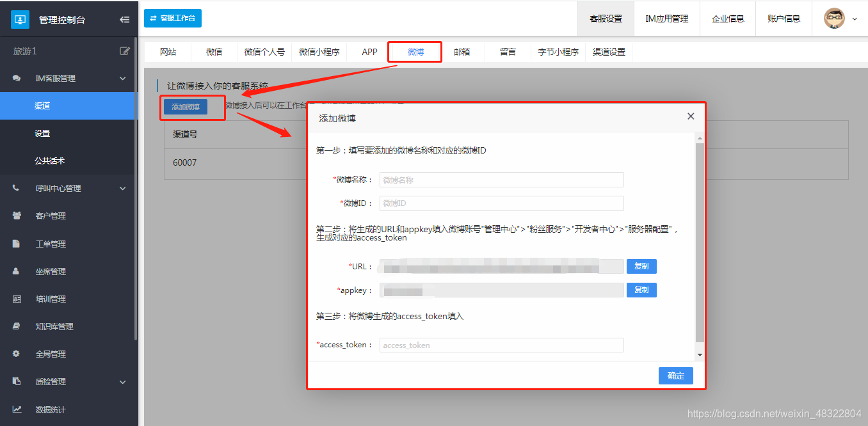The image size is (868, 426).
Task: Click the 客户管理 people icon
Action: pyautogui.click(x=17, y=216)
